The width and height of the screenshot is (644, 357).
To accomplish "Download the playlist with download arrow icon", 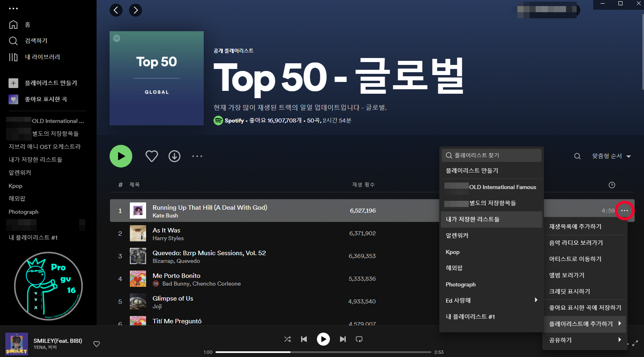I will (x=174, y=156).
